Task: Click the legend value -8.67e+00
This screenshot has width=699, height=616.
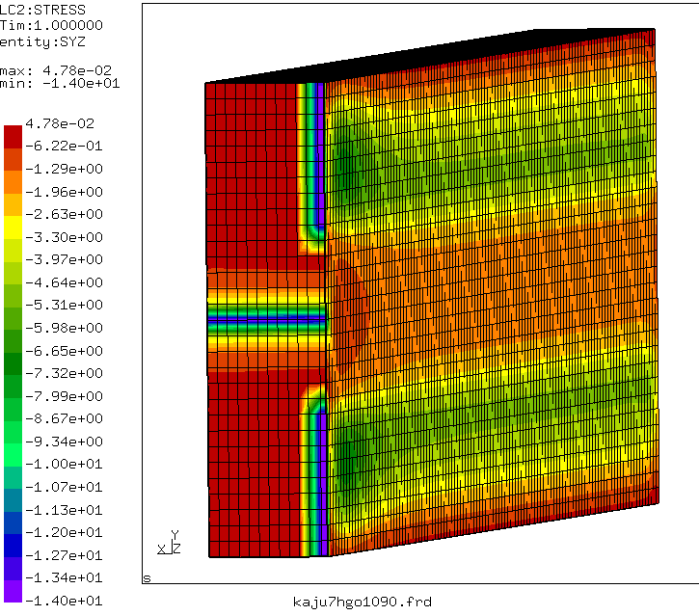Action: [x=64, y=418]
